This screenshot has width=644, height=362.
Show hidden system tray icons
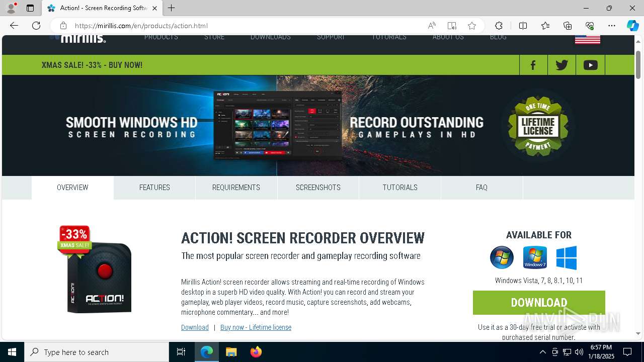pyautogui.click(x=542, y=352)
